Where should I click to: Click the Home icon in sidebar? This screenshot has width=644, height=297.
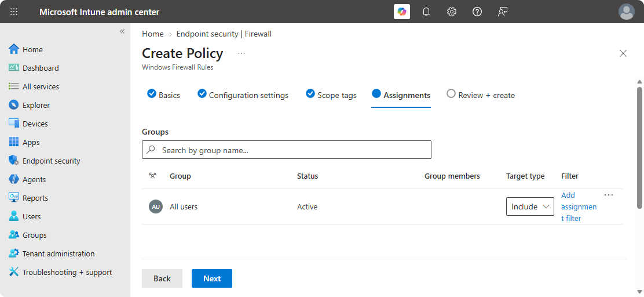14,49
